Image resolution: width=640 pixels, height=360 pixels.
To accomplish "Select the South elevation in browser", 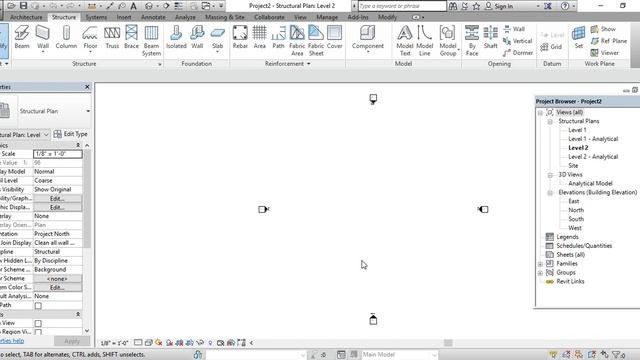I will (576, 219).
